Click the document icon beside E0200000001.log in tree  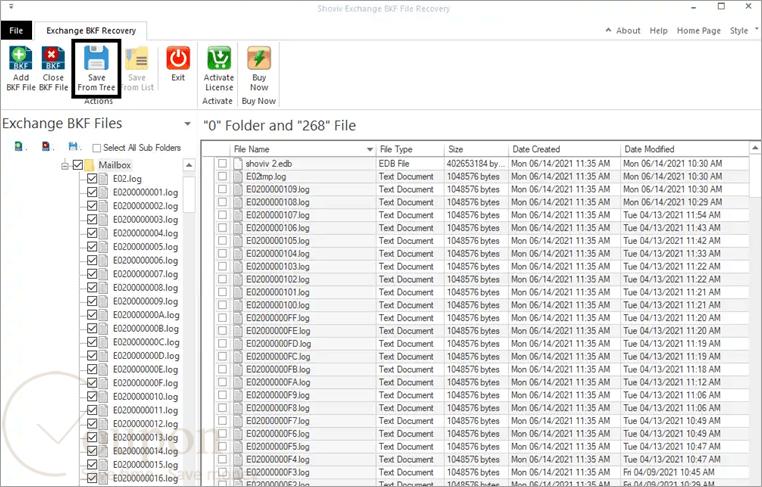click(104, 192)
